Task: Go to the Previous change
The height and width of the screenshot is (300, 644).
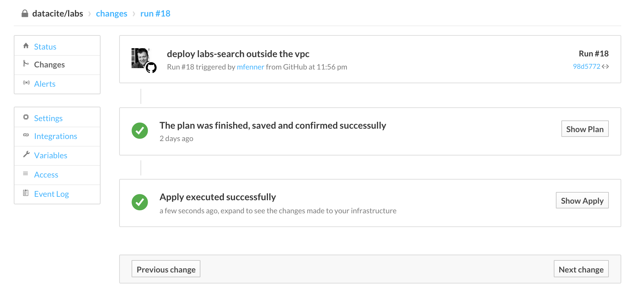Action: click(166, 269)
